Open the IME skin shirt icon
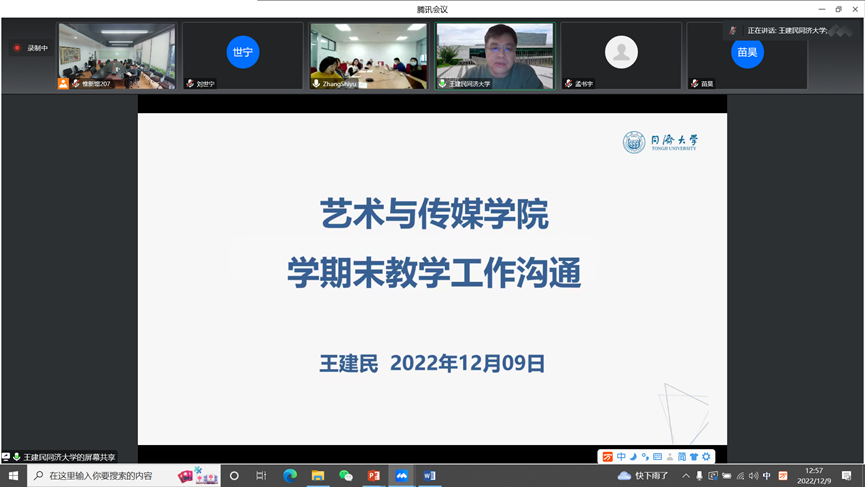Image resolution: width=865 pixels, height=487 pixels. click(694, 457)
